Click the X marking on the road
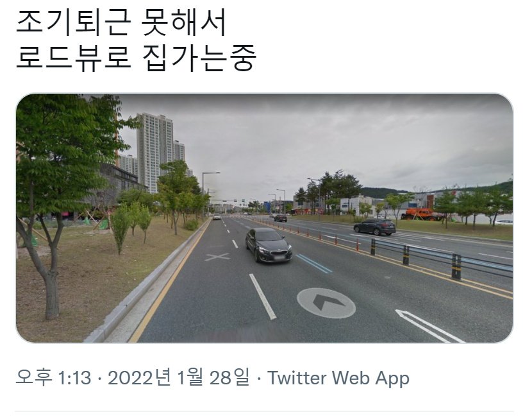 click(217, 257)
